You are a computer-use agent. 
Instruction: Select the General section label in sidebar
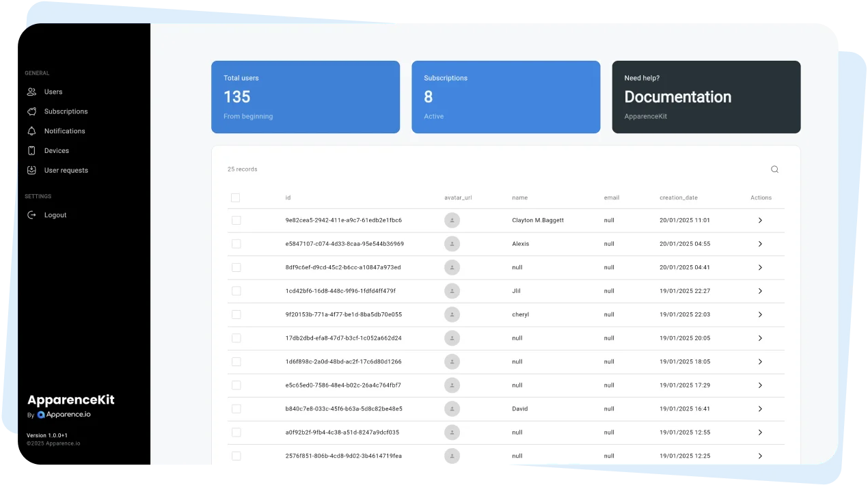pos(37,73)
